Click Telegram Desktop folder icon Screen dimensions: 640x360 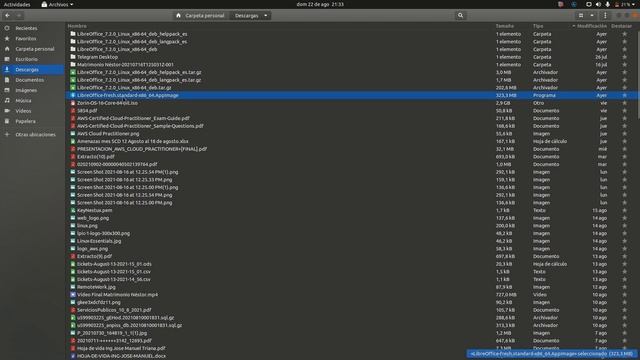tap(73, 57)
